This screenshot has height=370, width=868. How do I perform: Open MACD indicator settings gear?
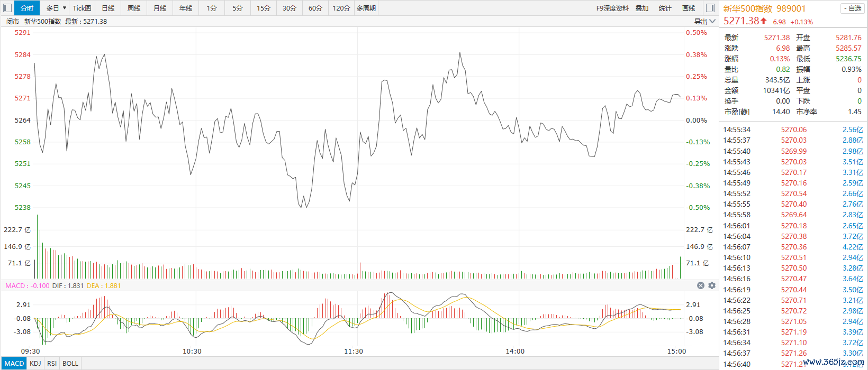click(712, 285)
